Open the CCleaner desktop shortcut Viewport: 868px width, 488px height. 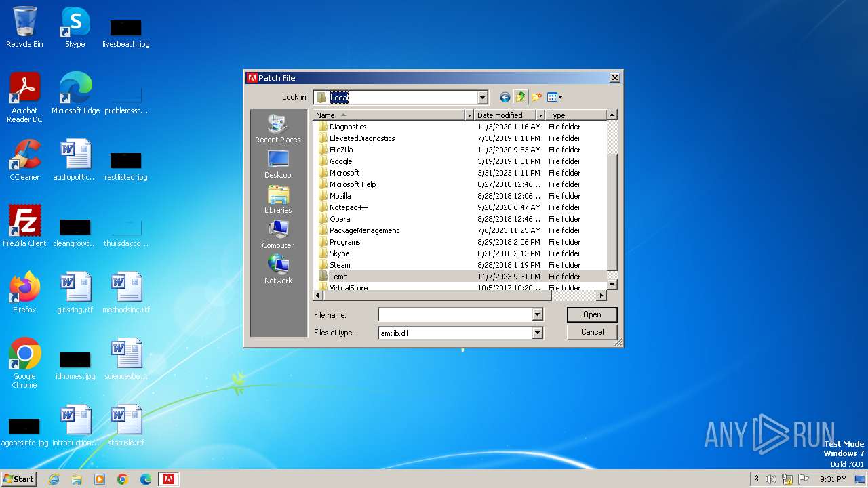[x=24, y=161]
